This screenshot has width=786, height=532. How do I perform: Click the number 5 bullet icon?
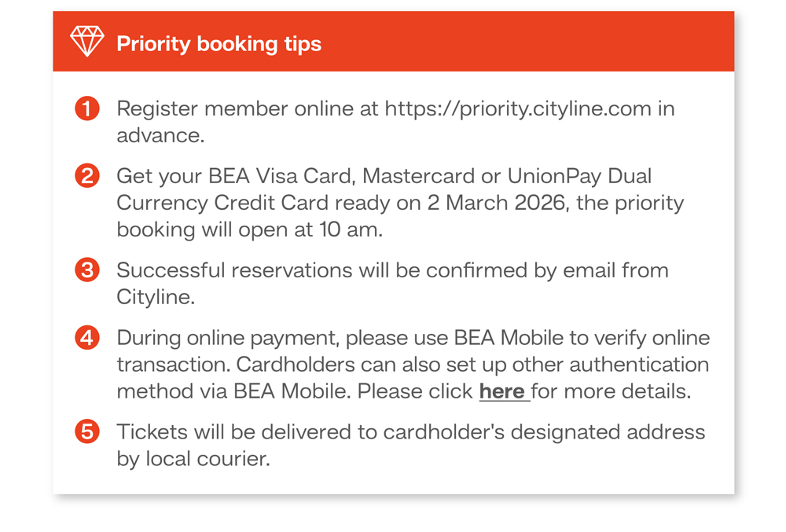click(x=87, y=431)
